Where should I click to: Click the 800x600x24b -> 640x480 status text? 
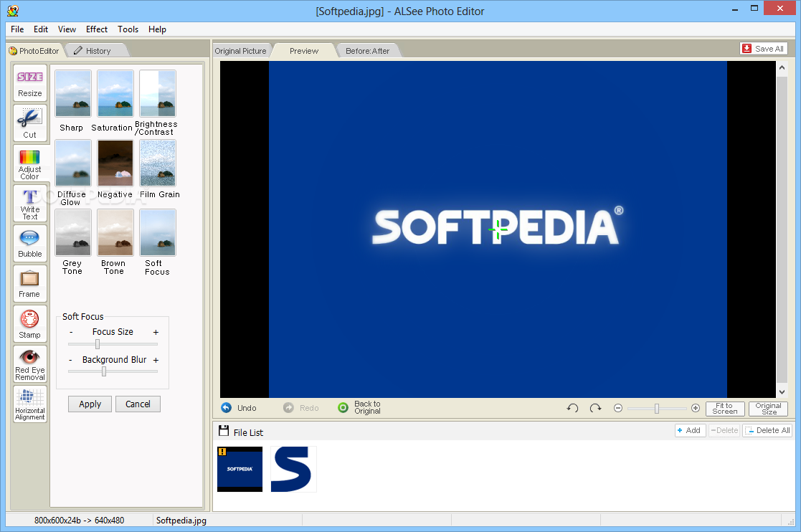79,521
